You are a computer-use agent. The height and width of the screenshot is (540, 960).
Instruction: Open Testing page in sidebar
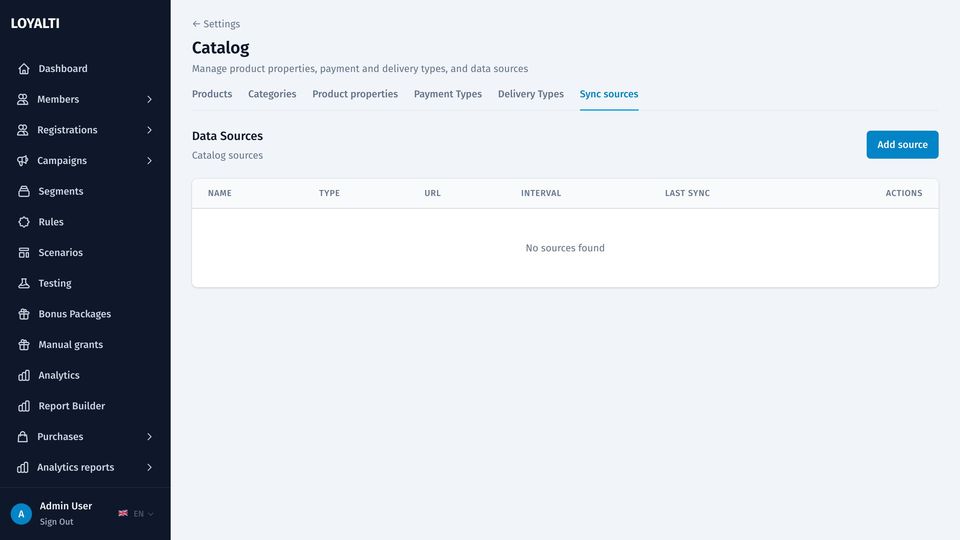point(55,283)
